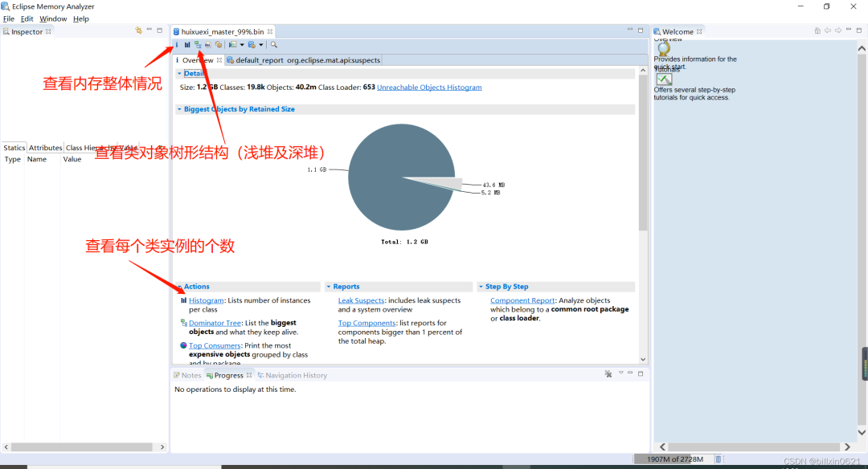Click the Welcome Home icon

817,31
